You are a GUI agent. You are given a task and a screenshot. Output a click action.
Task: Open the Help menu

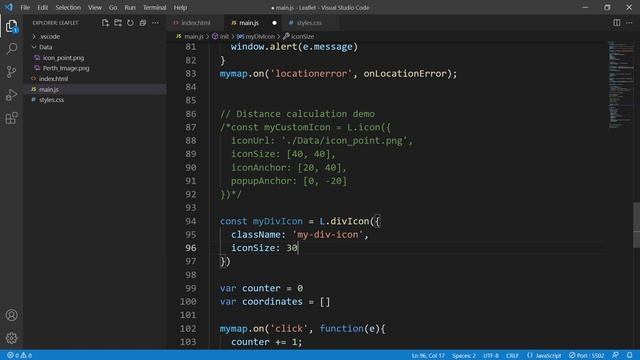[x=180, y=7]
